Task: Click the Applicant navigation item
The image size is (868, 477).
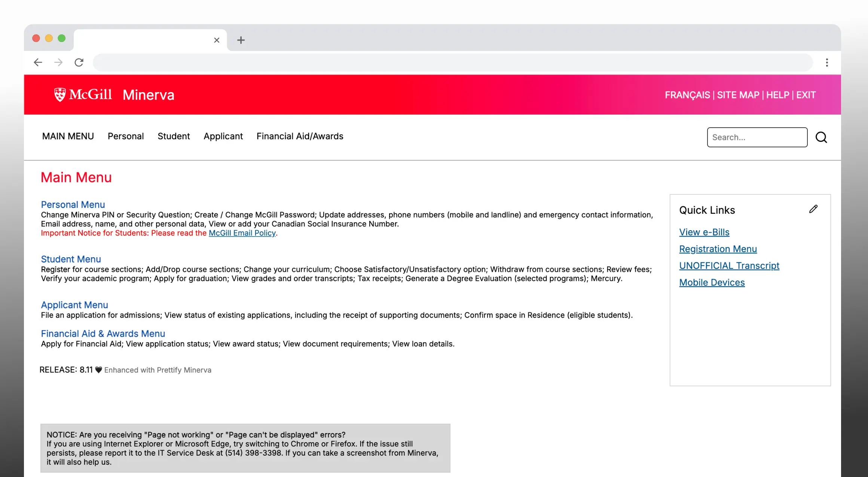Action: (x=223, y=136)
